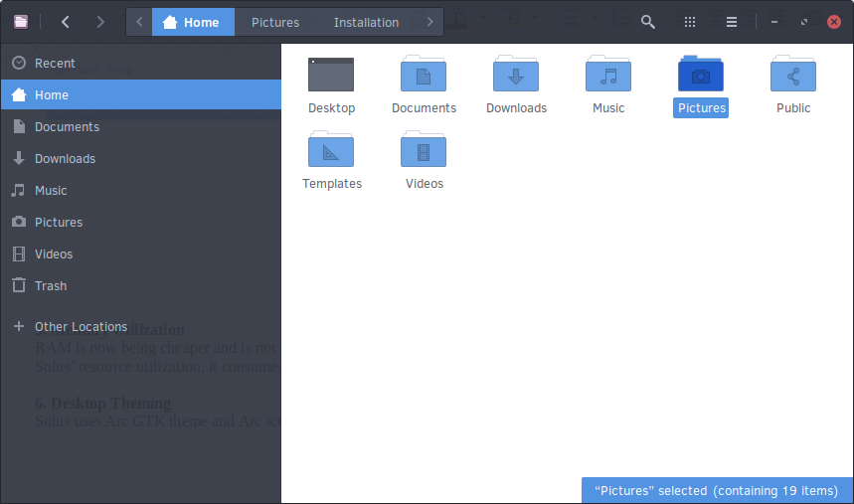Select the Public folder icon
Screen dimensions: 854x504
[793, 74]
